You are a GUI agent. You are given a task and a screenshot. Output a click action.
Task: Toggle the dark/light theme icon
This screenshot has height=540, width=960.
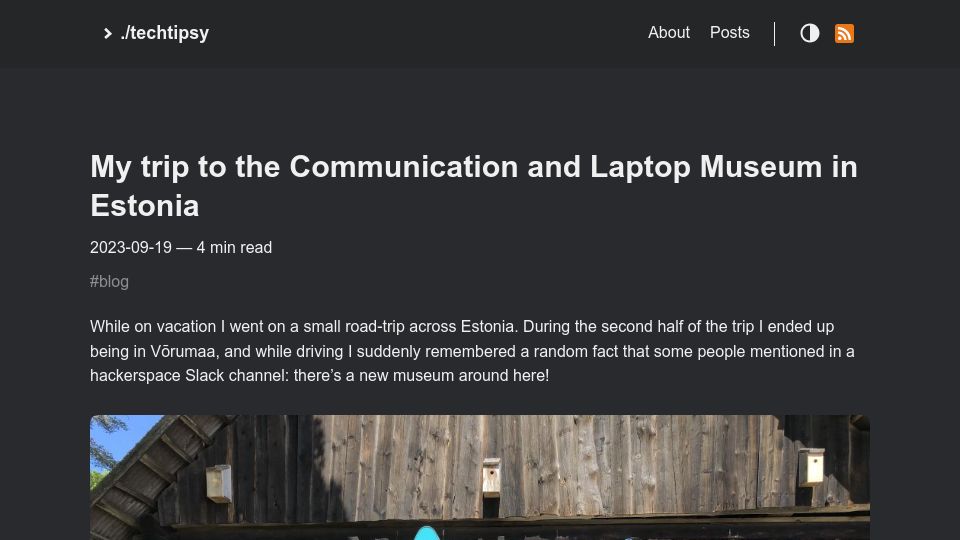point(809,33)
